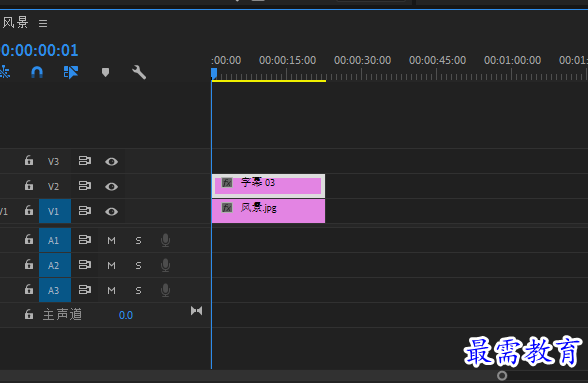Toggle track lock for V1

coord(29,210)
